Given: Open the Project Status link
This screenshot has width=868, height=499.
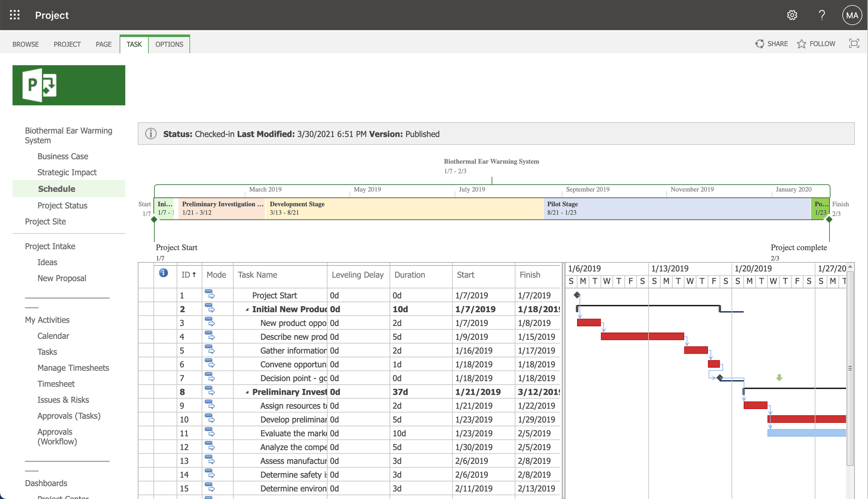Looking at the screenshot, I should tap(62, 205).
